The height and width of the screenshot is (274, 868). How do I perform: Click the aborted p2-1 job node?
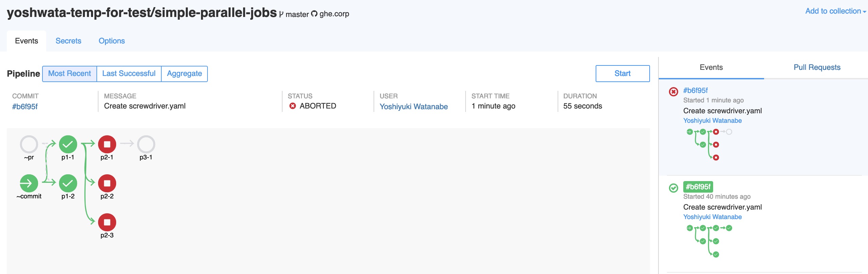107,144
